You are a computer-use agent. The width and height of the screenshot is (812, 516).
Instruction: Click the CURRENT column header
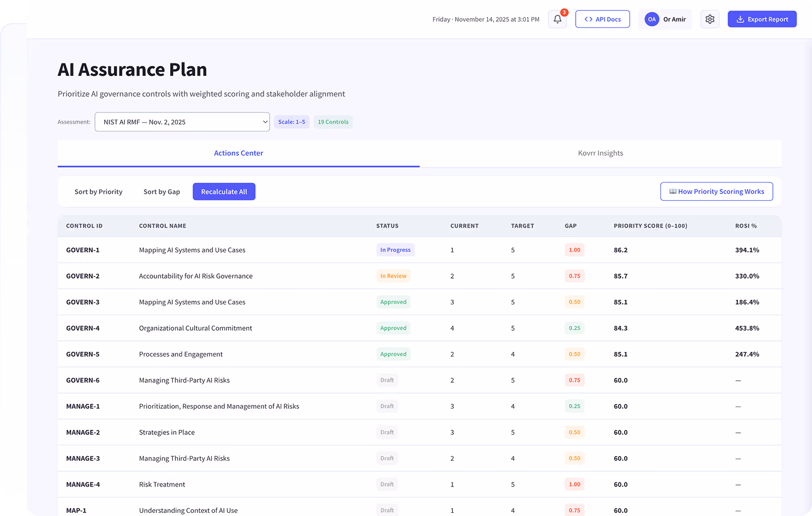pos(464,226)
